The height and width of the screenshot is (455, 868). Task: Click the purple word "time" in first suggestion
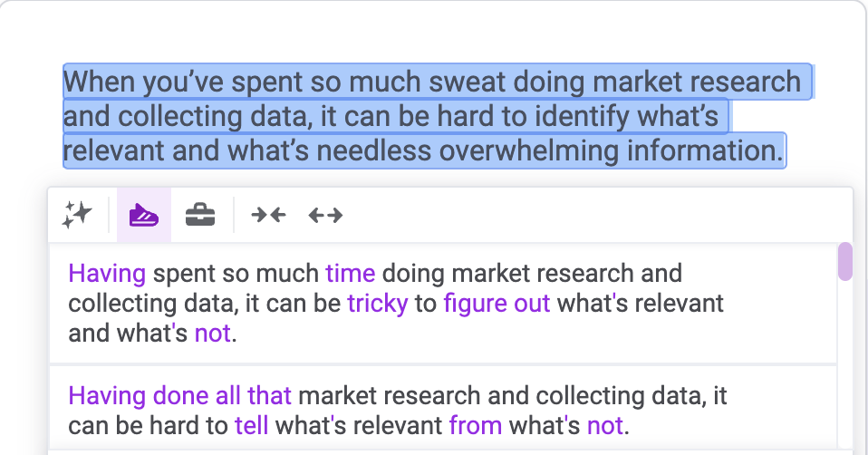pyautogui.click(x=351, y=274)
